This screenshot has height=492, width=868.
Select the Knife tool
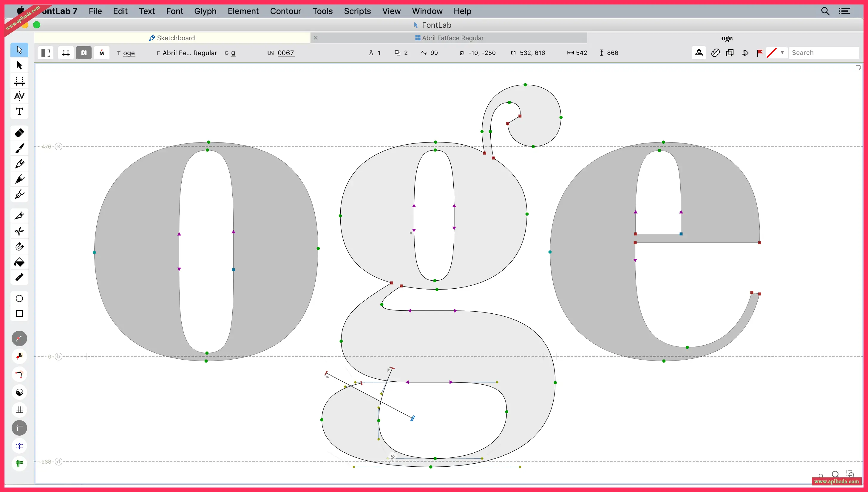point(19,216)
